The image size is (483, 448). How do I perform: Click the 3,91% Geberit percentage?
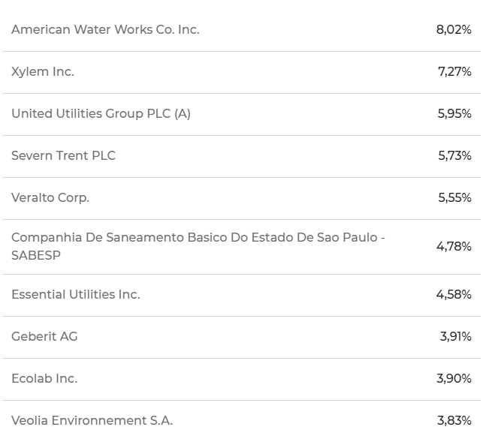tap(456, 337)
